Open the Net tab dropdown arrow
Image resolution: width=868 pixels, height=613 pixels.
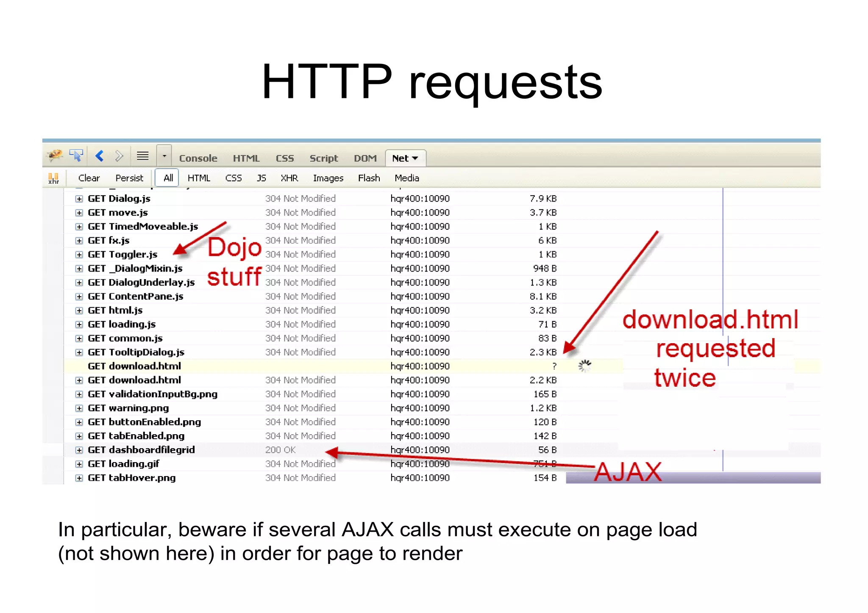415,158
